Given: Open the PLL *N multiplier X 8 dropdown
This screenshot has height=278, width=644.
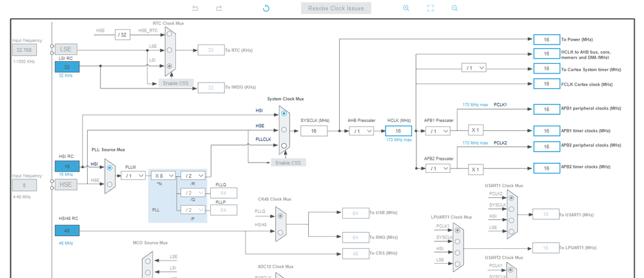Looking at the screenshot, I should coord(164,175).
